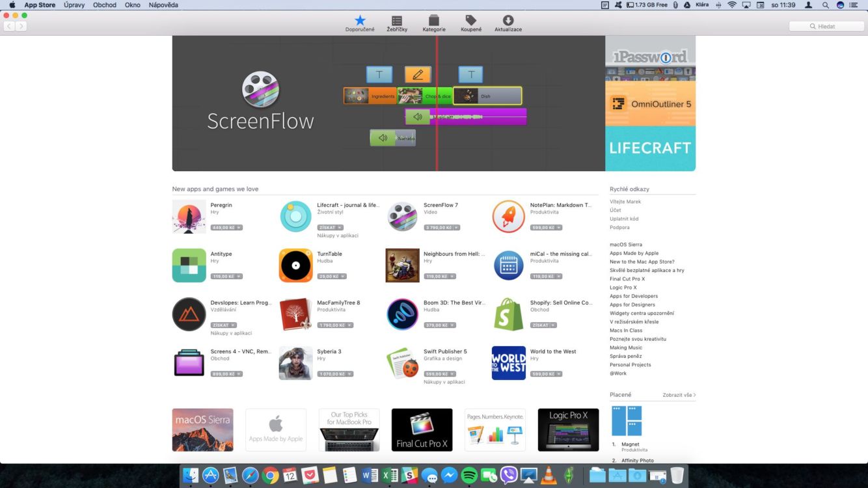This screenshot has width=868, height=488.
Task: Expand ZÍSKAT dropdown for Lifecraft
Action: (340, 228)
